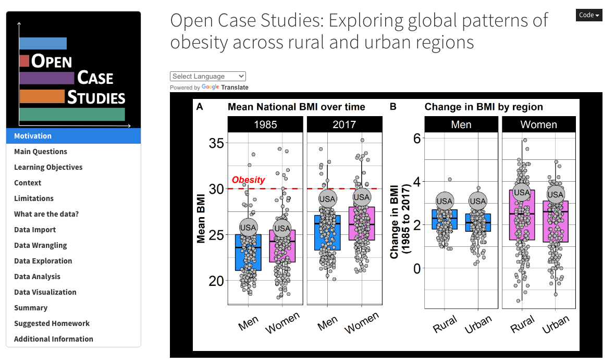
Task: Click the Open Case Studies logo
Action: click(73, 70)
